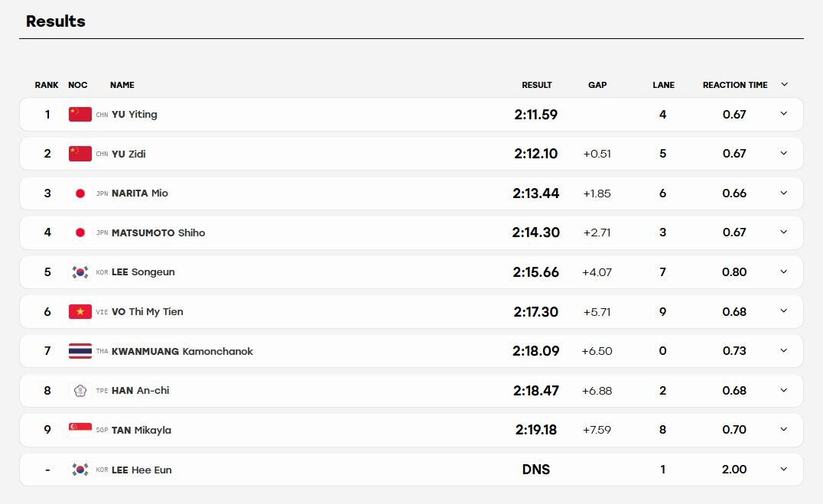Click the RESULT column header
This screenshot has height=504, width=823.
(536, 85)
